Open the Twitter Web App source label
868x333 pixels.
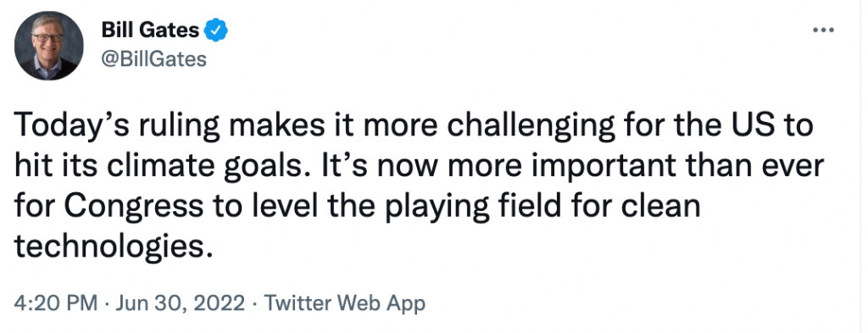coord(344,303)
